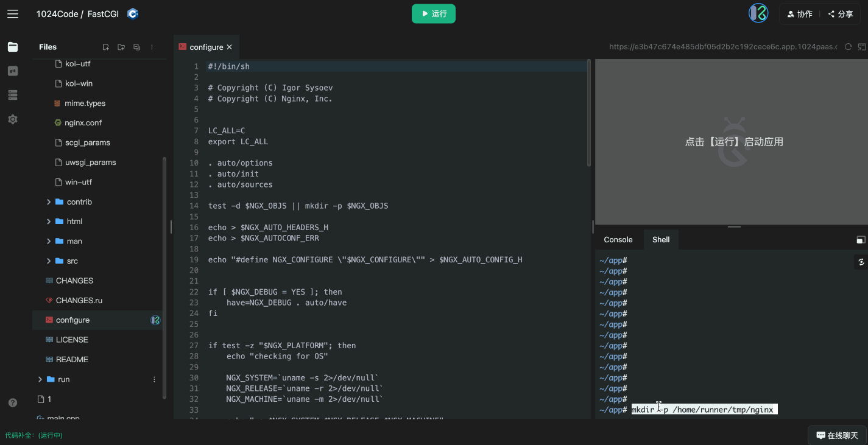Click the nginx.conf file icon
Screen dimensions: 868x445
57,123
